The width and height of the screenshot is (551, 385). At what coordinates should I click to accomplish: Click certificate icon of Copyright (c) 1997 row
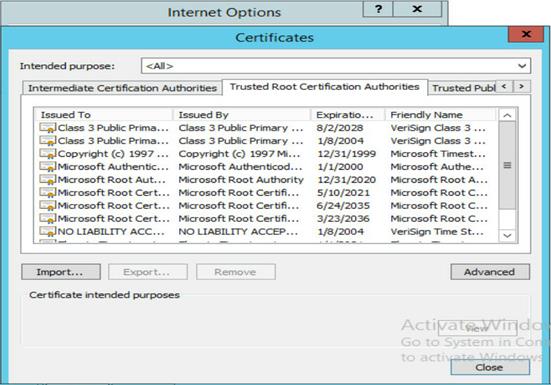tap(47, 154)
